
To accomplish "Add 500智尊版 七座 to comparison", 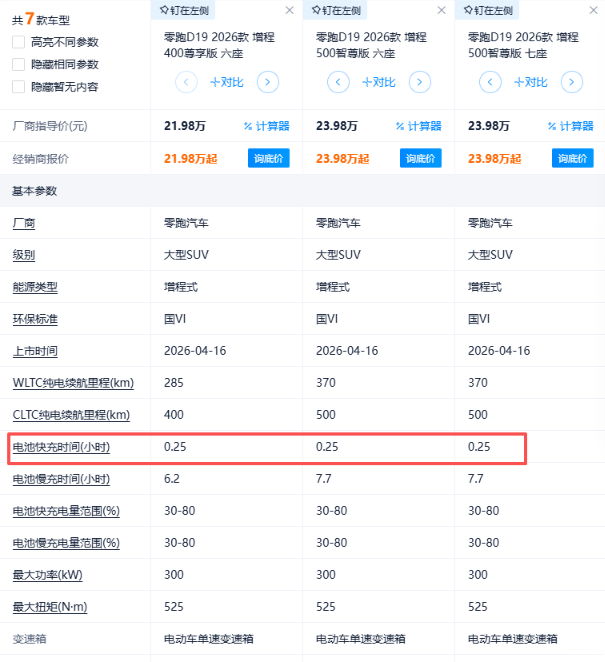I will [531, 82].
